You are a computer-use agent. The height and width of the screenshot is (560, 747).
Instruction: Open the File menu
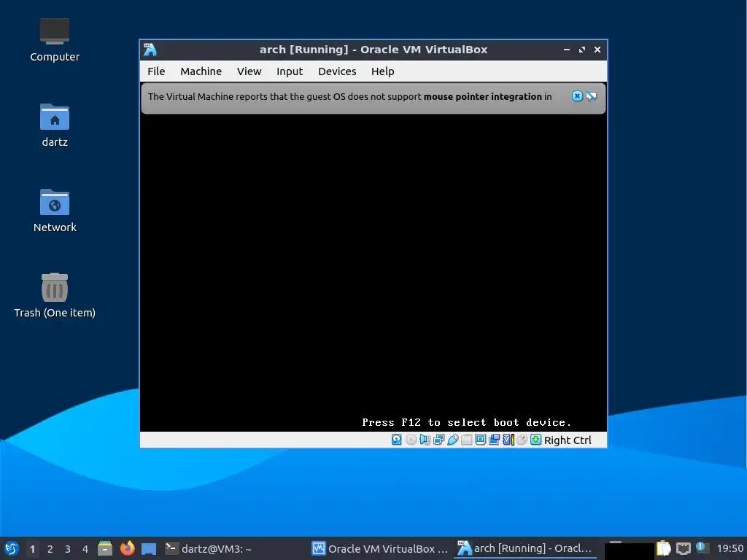click(x=156, y=71)
